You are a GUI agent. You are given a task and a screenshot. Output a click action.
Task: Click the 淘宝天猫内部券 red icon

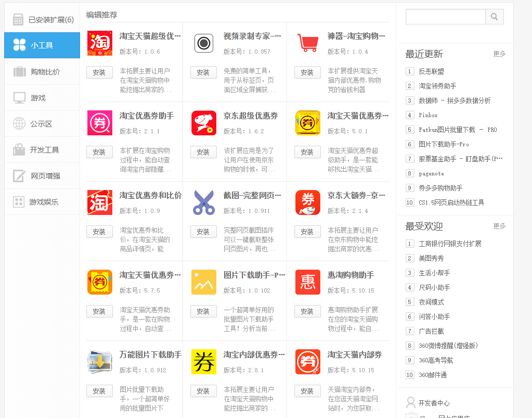pyautogui.click(x=308, y=362)
